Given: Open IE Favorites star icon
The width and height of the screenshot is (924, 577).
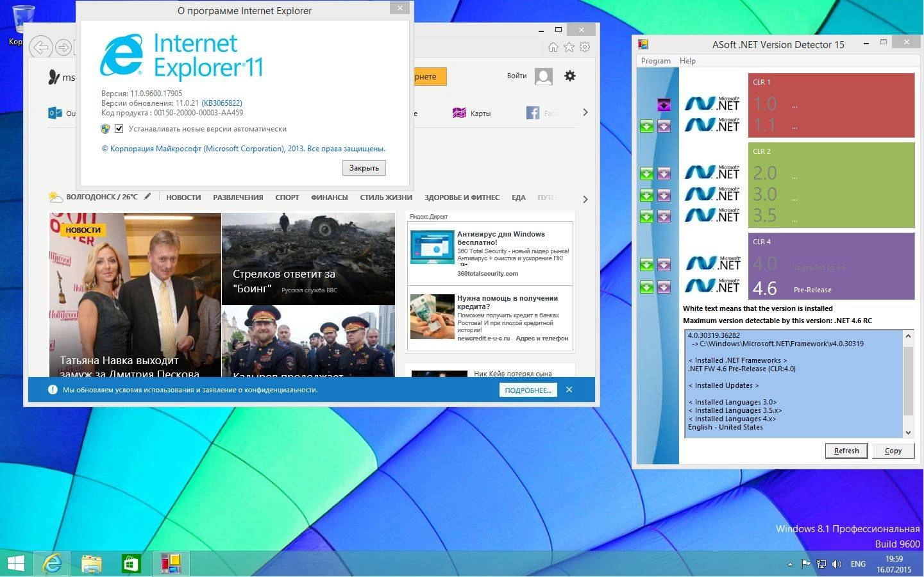Looking at the screenshot, I should click(x=569, y=47).
